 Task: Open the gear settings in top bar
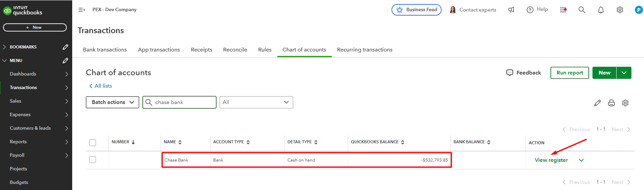(620, 10)
